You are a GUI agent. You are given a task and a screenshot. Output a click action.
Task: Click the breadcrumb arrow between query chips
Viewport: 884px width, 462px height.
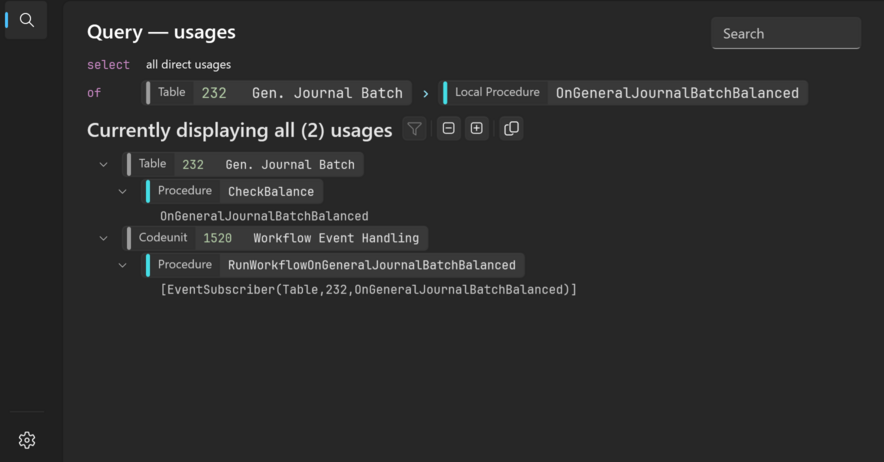pos(426,94)
